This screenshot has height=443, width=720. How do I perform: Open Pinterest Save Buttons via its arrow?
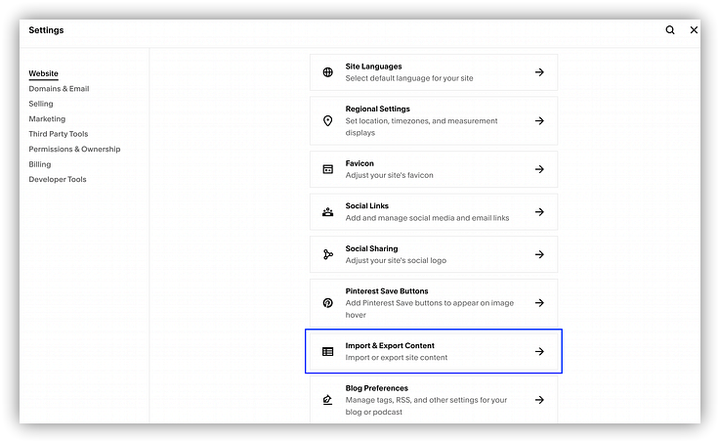click(540, 303)
